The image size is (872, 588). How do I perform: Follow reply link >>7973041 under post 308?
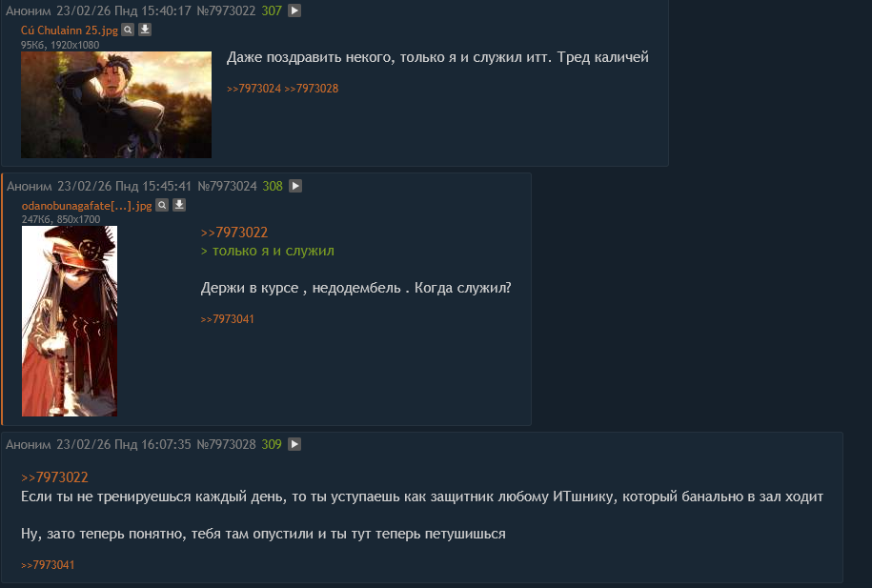228,319
